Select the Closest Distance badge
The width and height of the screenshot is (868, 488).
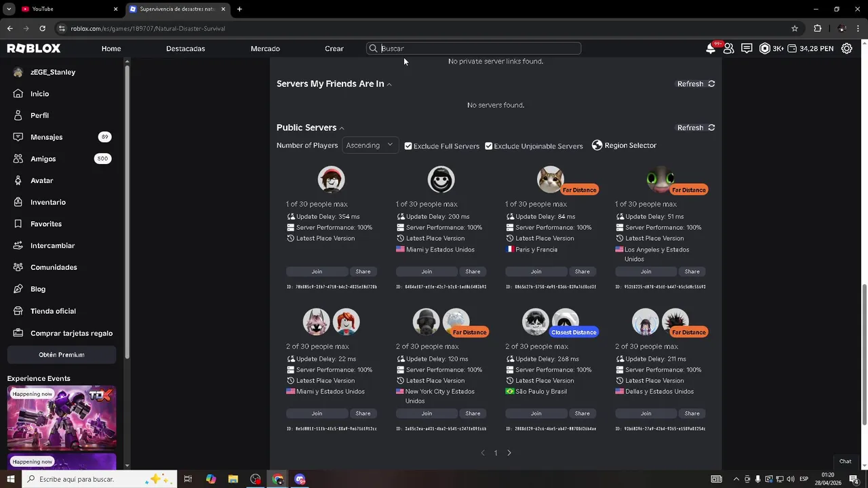(x=574, y=332)
